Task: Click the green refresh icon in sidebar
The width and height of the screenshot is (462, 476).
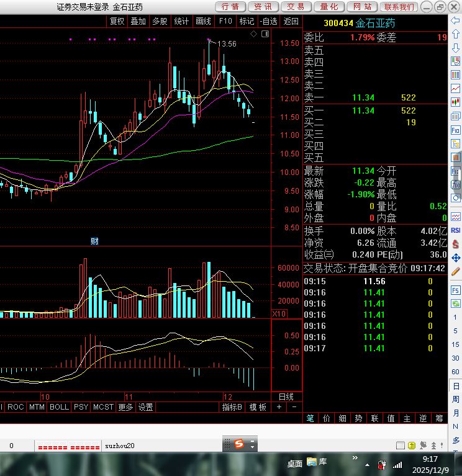Action: [x=456, y=197]
